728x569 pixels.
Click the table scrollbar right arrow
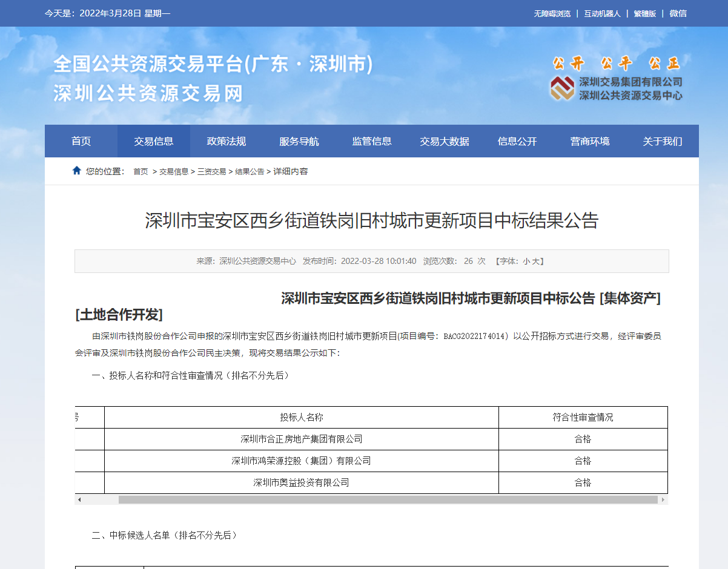click(x=663, y=500)
